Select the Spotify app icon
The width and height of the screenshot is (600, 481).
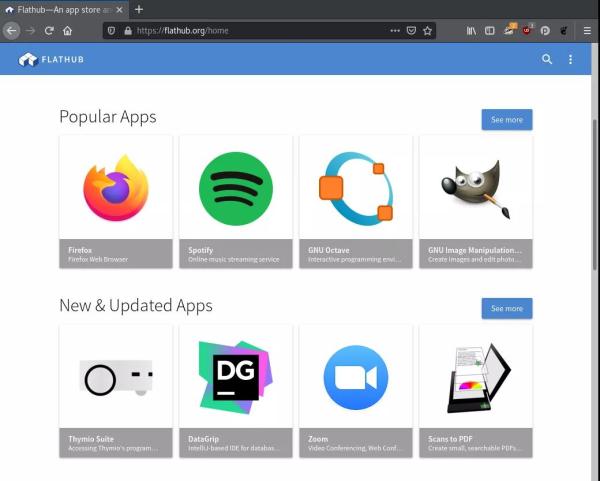(x=235, y=188)
